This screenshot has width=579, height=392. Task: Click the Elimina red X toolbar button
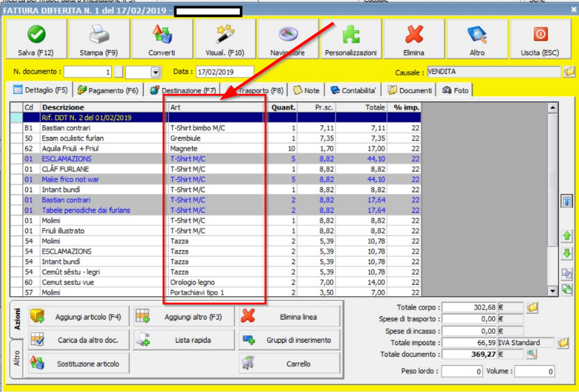[414, 39]
